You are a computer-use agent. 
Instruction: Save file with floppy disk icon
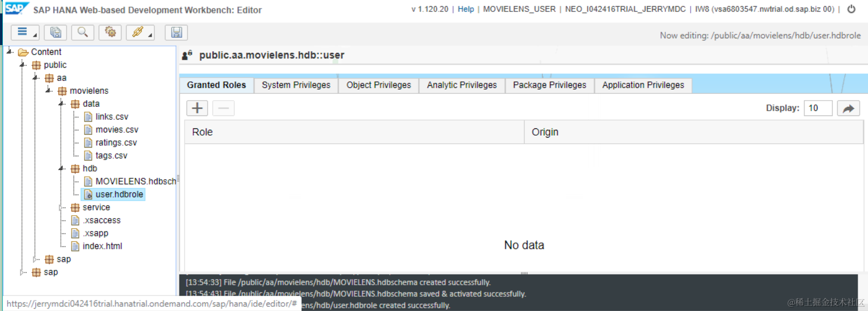tap(177, 33)
